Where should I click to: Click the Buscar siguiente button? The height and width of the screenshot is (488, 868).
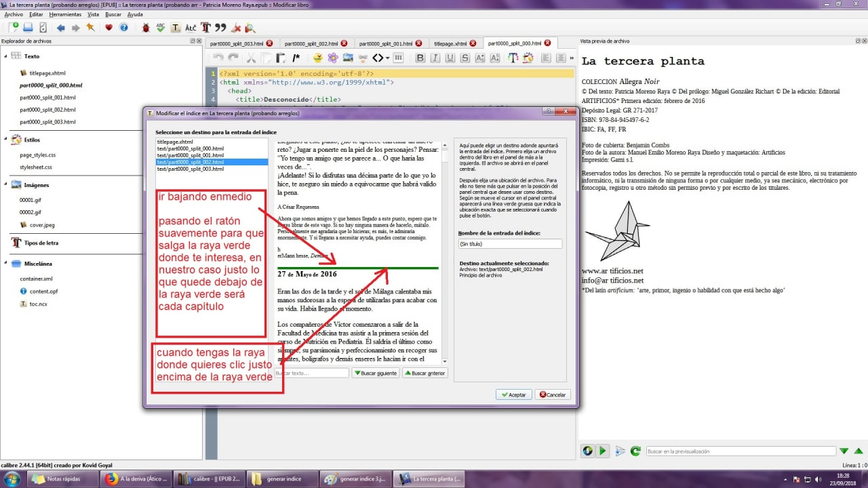click(x=375, y=373)
